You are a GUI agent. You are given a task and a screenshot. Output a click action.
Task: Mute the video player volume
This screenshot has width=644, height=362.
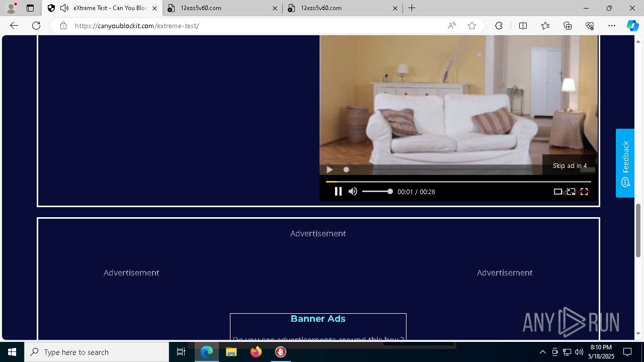(353, 192)
